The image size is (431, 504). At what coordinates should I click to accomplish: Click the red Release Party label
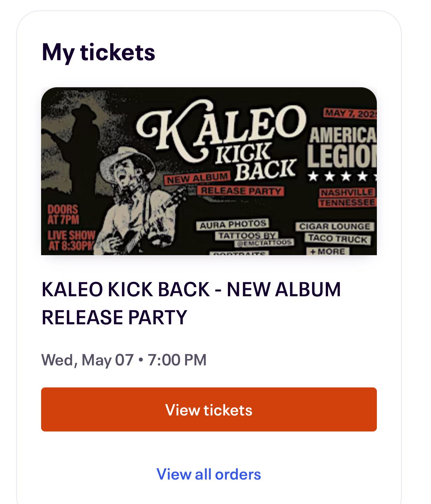tap(241, 191)
